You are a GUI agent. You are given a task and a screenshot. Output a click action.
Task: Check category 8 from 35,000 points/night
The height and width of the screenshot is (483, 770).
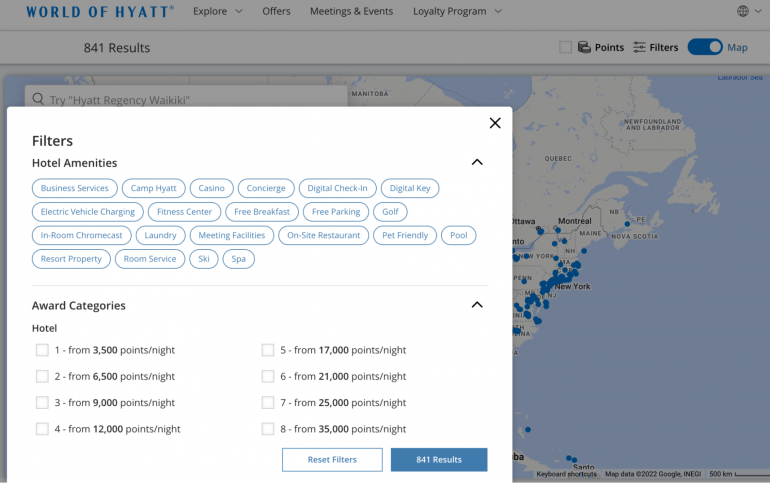(268, 429)
